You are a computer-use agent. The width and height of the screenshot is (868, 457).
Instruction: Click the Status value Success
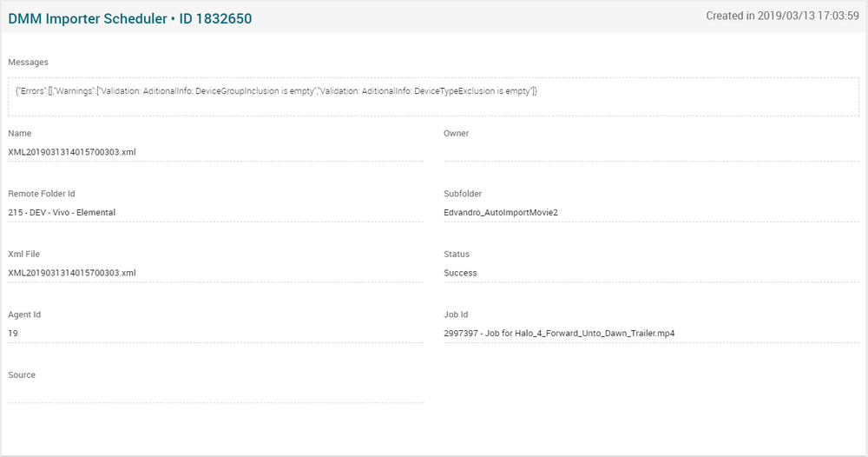(460, 273)
